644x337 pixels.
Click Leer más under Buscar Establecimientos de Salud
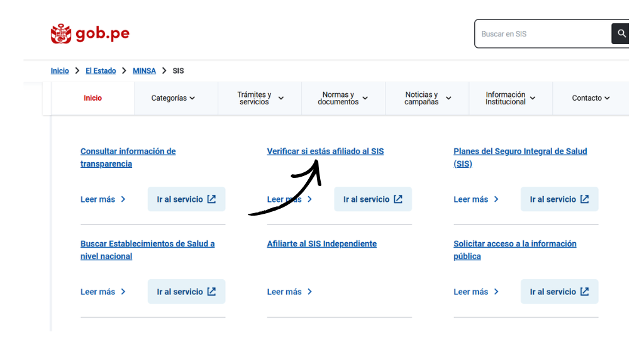point(103,292)
